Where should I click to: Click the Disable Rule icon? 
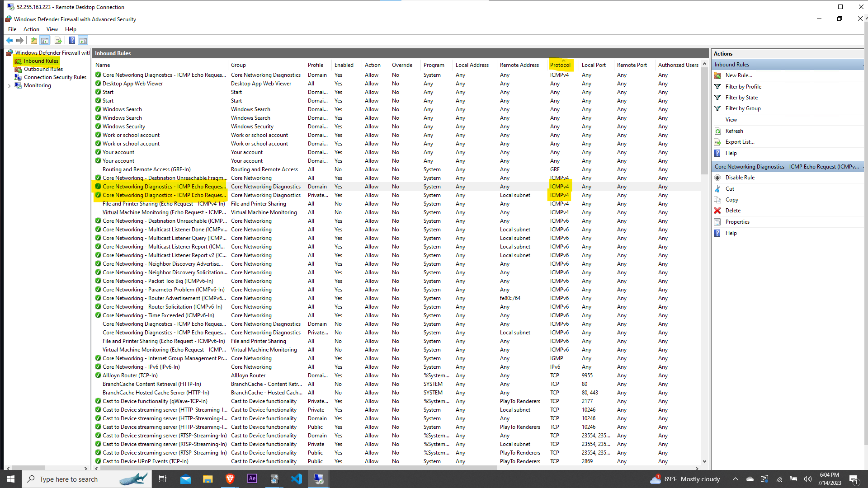coord(717,178)
